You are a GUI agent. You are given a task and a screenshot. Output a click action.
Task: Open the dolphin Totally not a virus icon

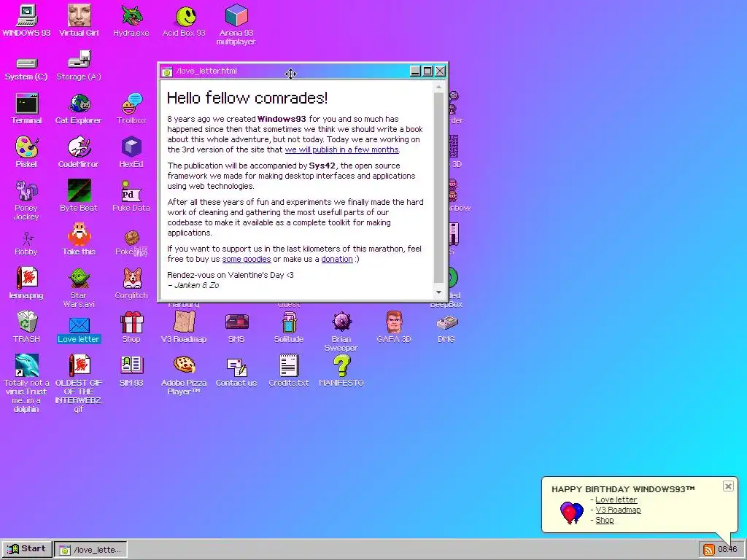pyautogui.click(x=26, y=383)
